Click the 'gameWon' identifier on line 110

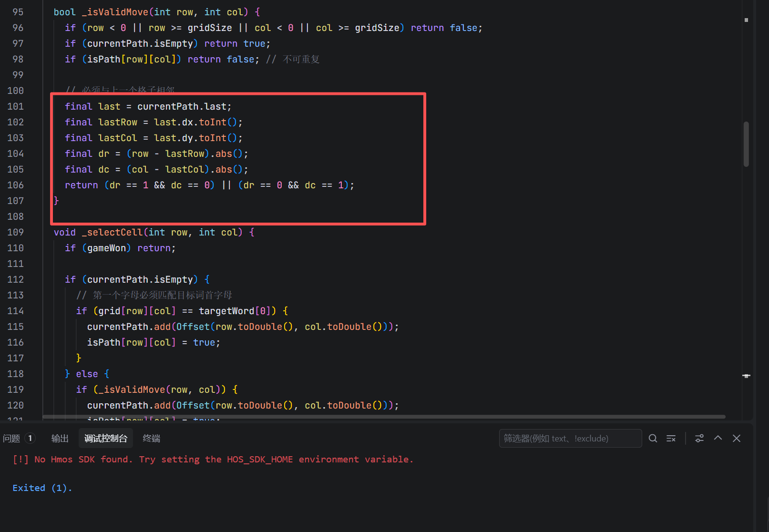pos(107,248)
